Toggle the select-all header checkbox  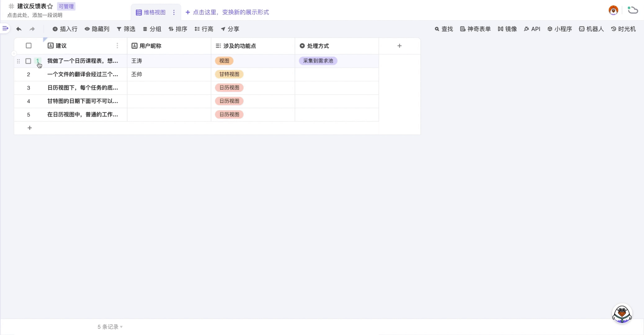pos(29,46)
